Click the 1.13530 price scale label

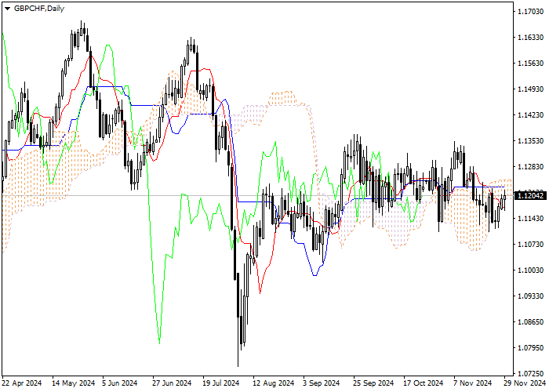(530, 141)
